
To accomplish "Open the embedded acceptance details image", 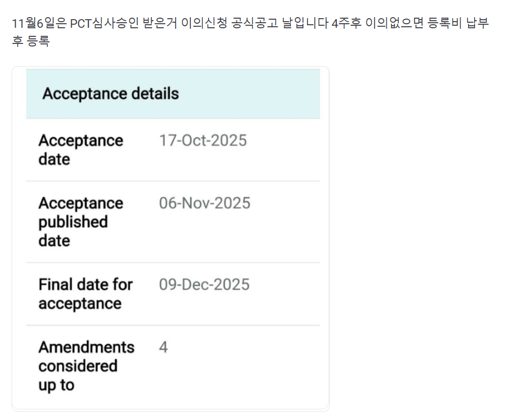I will pyautogui.click(x=171, y=238).
